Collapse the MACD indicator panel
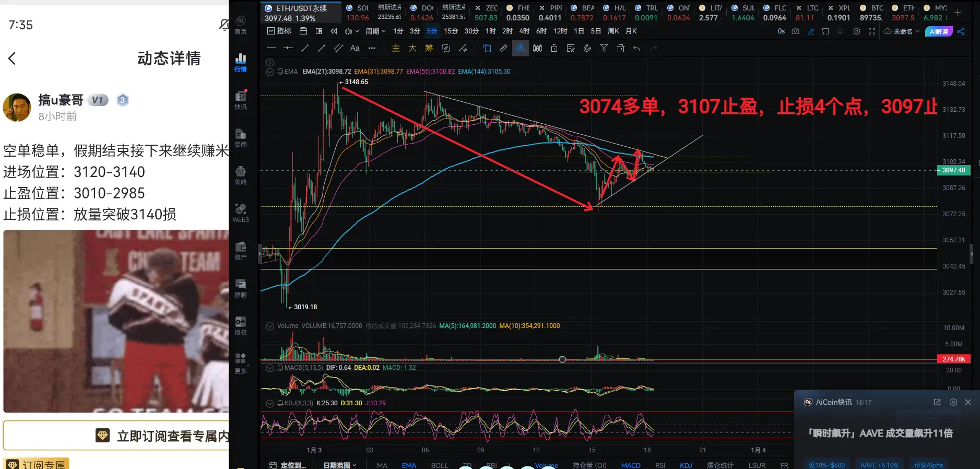The image size is (980, 469). 270,368
